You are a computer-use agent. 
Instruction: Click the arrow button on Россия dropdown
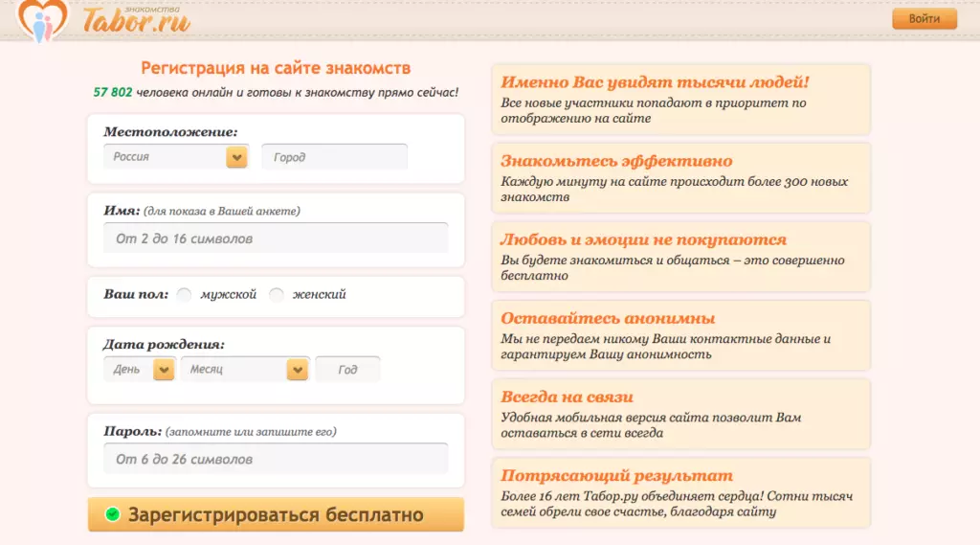237,157
